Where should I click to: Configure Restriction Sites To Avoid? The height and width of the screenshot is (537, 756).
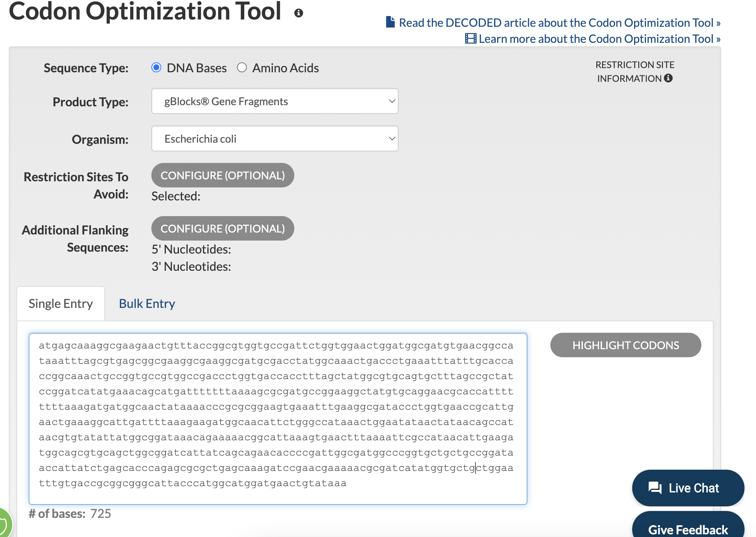tap(222, 176)
